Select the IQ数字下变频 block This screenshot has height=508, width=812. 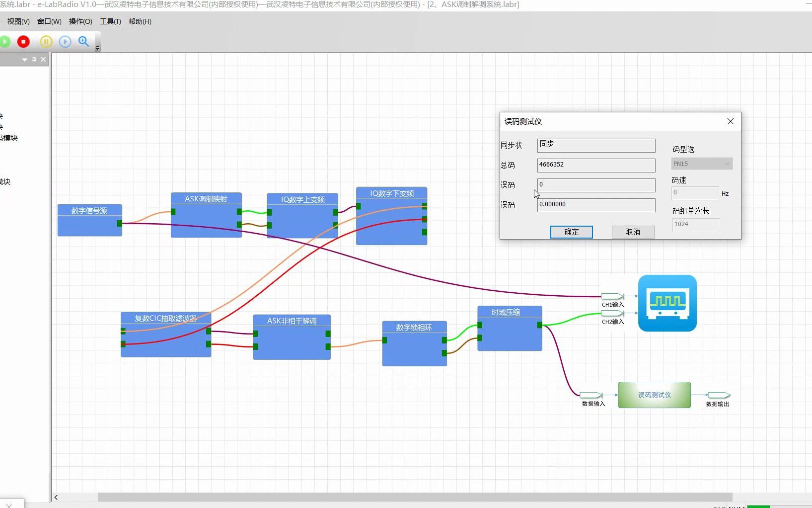[391, 216]
